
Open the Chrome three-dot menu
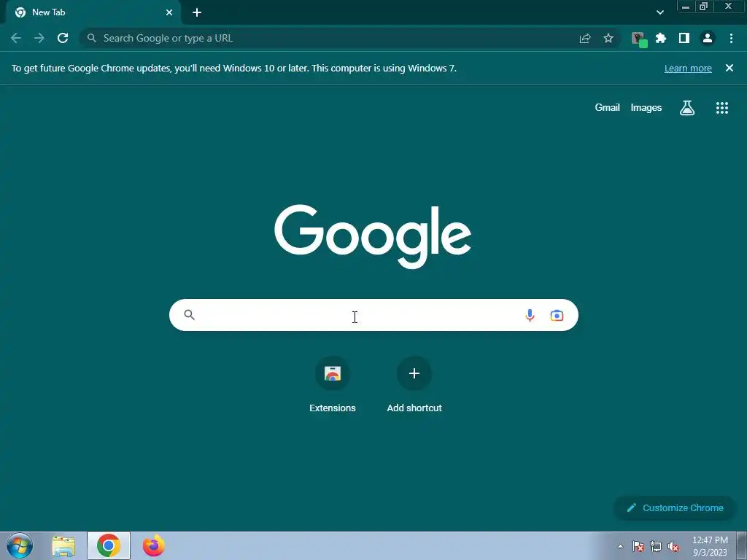[731, 38]
